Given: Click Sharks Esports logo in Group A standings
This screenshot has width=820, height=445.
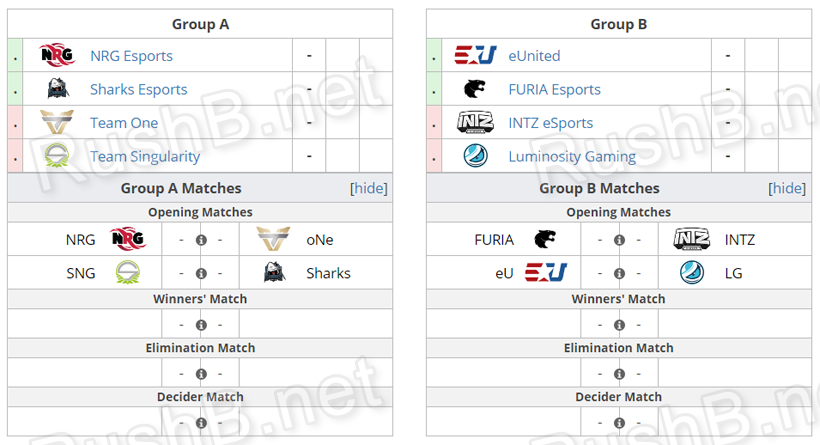Looking at the screenshot, I should 57,89.
